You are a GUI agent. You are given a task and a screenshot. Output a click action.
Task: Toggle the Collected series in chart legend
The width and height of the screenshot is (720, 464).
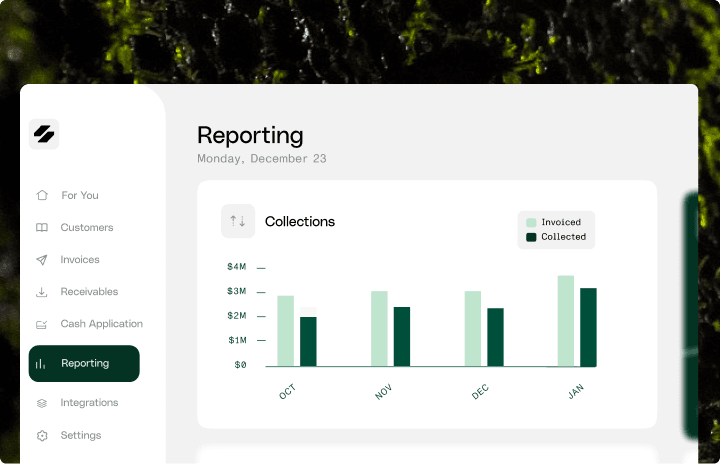point(556,237)
